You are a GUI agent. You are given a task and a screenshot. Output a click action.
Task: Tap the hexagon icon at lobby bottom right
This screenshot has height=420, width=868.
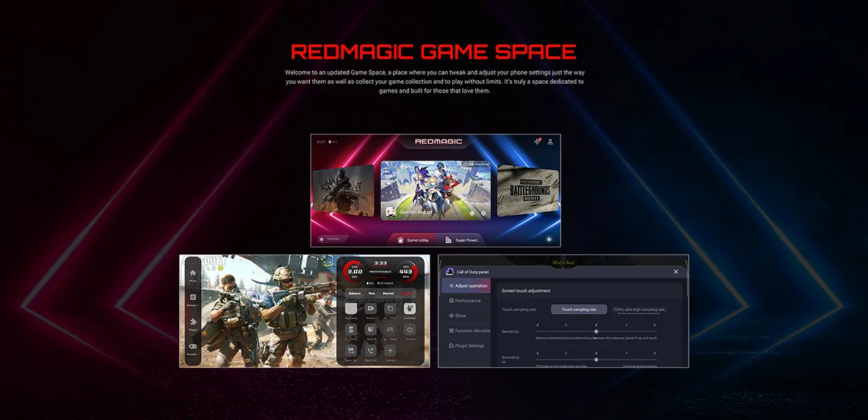(x=549, y=239)
